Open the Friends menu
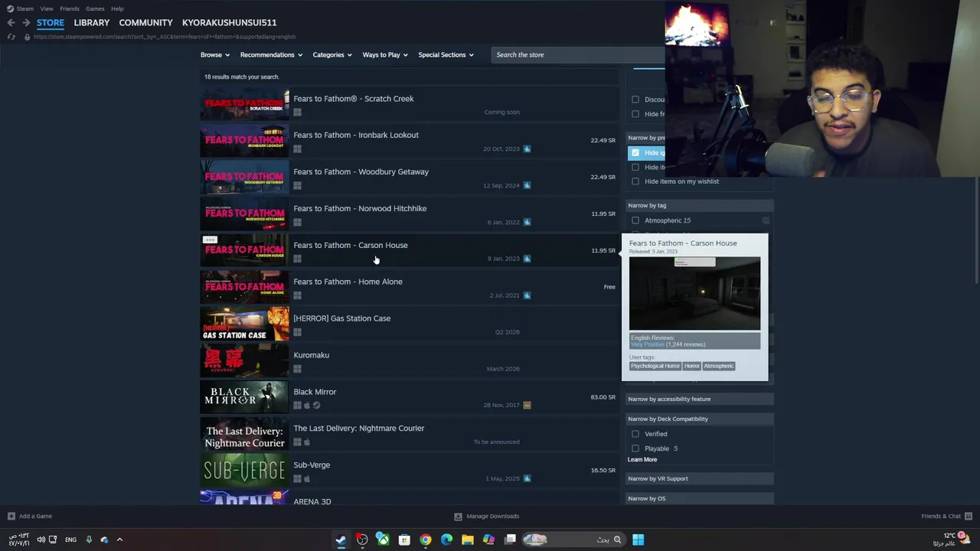The image size is (980, 551). 70,8
